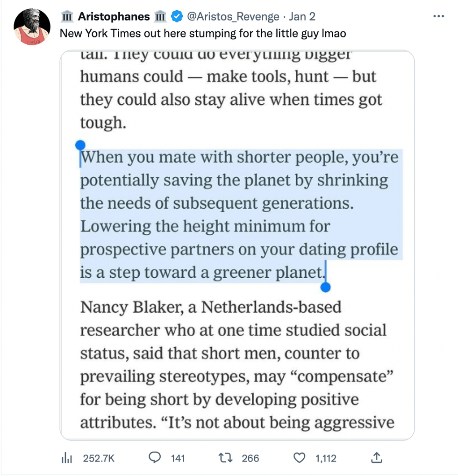Viewport: 458px width, 476px height.
Task: Click the Aristophanes display name
Action: coord(114,17)
